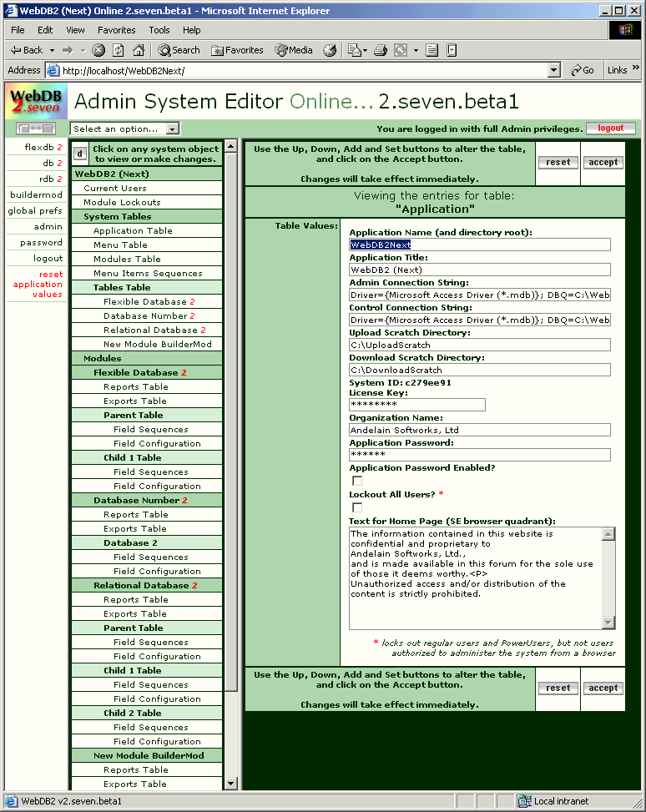Screen dimensions: 646x812
Task: Click the tree panel scroll up arrow
Action: click(x=231, y=146)
